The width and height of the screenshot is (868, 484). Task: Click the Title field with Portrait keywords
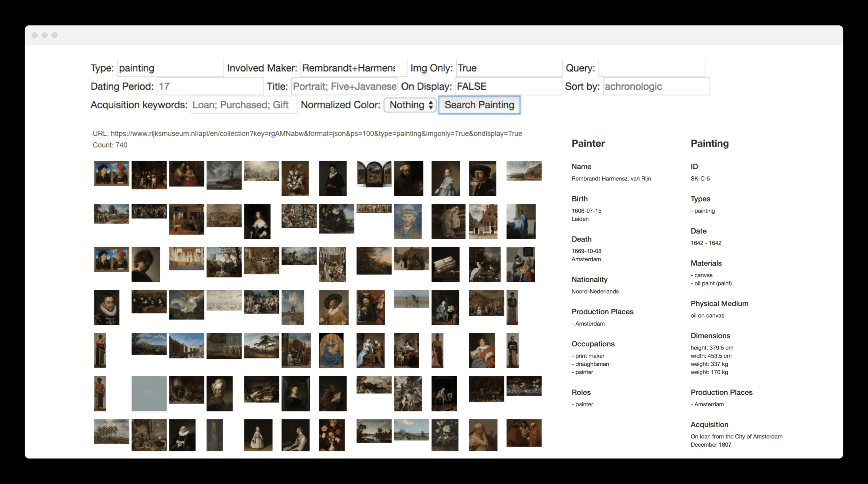[x=344, y=86]
